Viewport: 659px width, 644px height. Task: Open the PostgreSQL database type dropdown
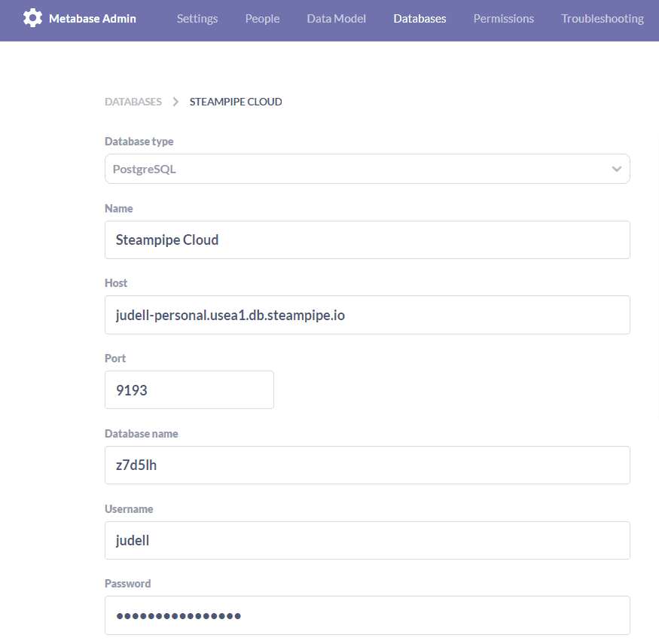click(368, 169)
